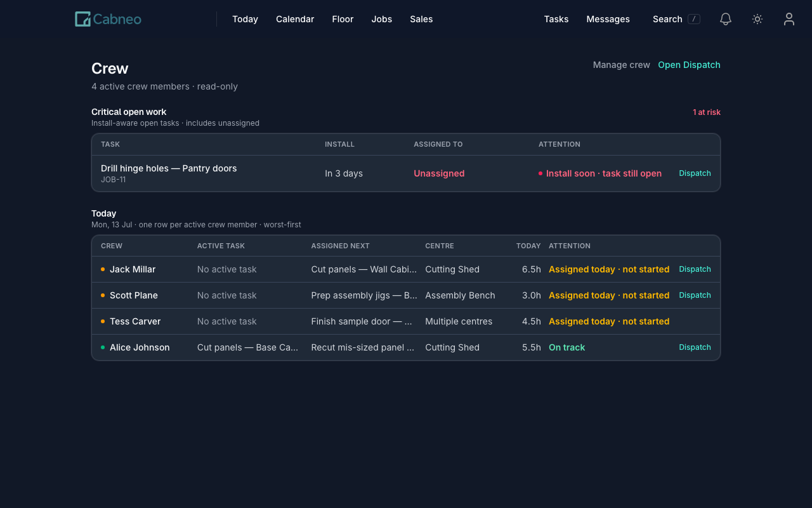The image size is (812, 508).
Task: Dispatch Jack Millar's row
Action: [x=695, y=269]
